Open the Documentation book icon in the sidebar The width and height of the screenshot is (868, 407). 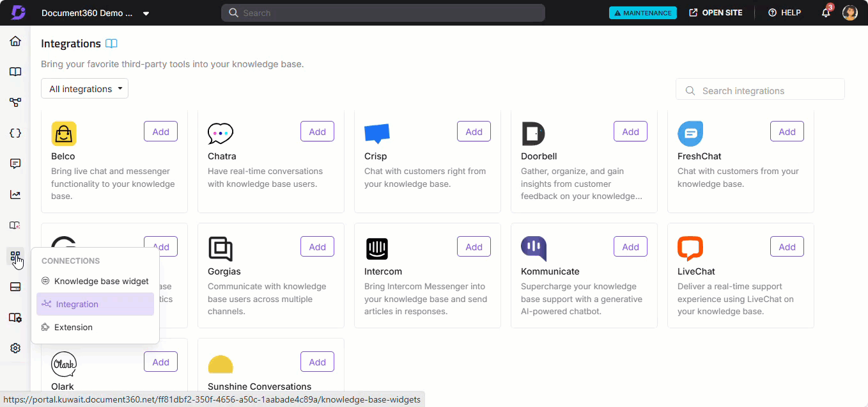[15, 72]
